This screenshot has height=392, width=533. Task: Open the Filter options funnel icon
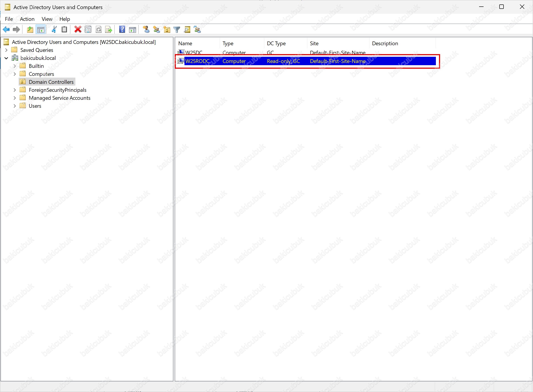click(177, 29)
